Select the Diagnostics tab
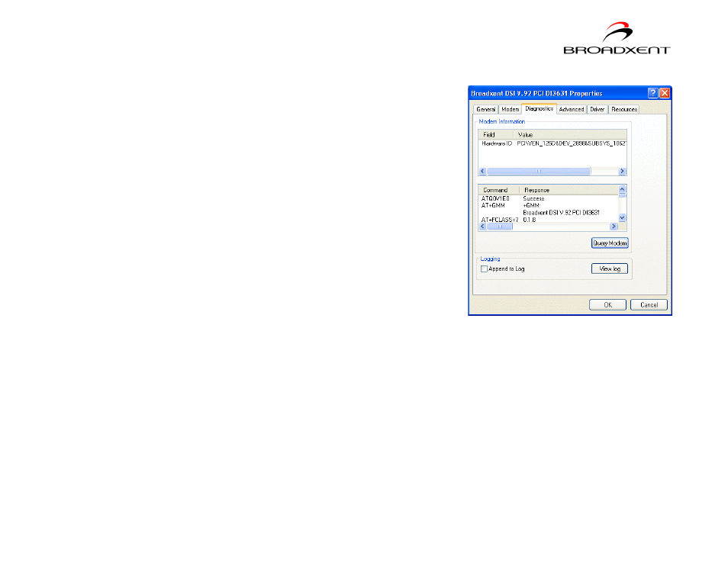Image resolution: width=728 pixels, height=566 pixels. (x=539, y=108)
